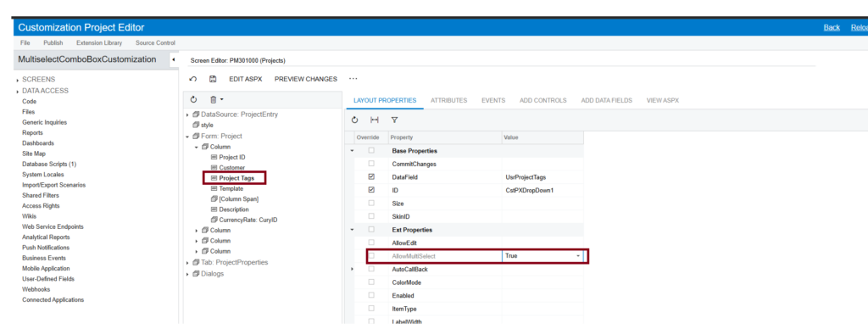The width and height of the screenshot is (868, 335).
Task: Click the EDIT ASPX button
Action: (245, 79)
